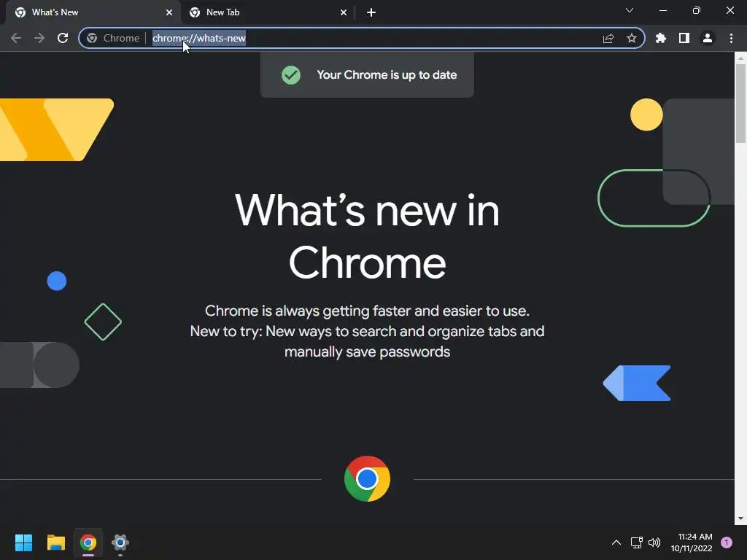Click the green up-to-date checkmark icon
747x560 pixels.
[x=291, y=75]
